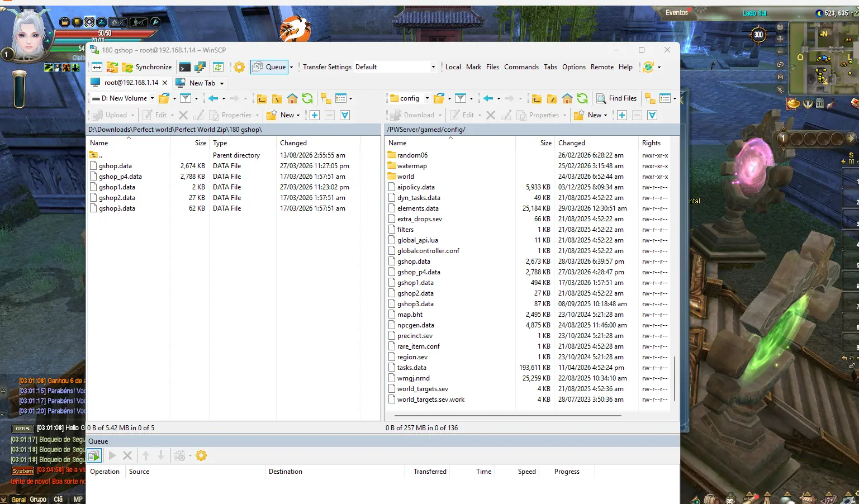Click the Synchronize Browsing icon
This screenshot has height=504, width=859.
[x=218, y=67]
